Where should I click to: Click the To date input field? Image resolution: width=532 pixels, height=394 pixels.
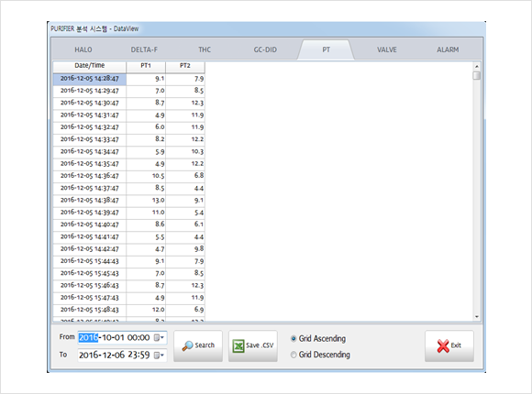pyautogui.click(x=116, y=355)
